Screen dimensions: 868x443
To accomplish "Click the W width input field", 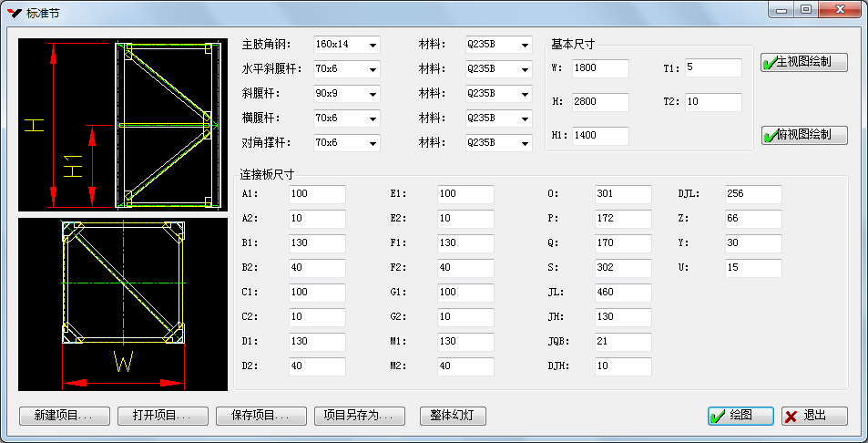I will 600,69.
